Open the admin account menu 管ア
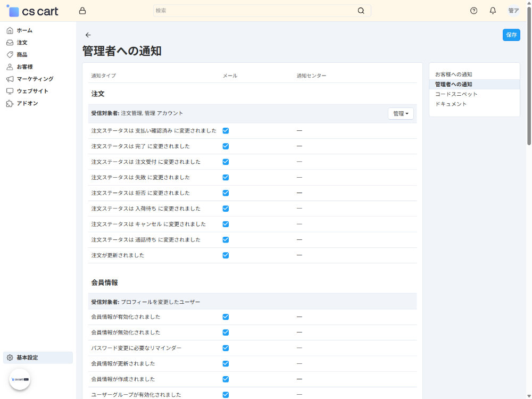 pos(512,10)
